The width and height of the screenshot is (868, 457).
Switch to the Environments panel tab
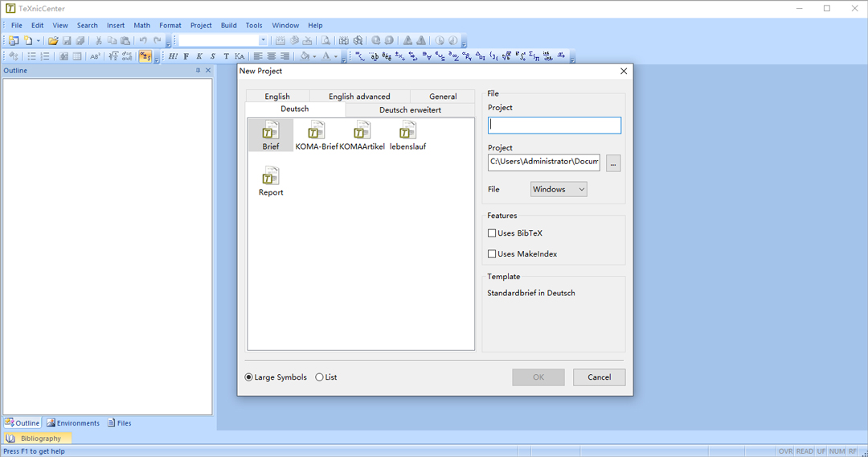73,423
